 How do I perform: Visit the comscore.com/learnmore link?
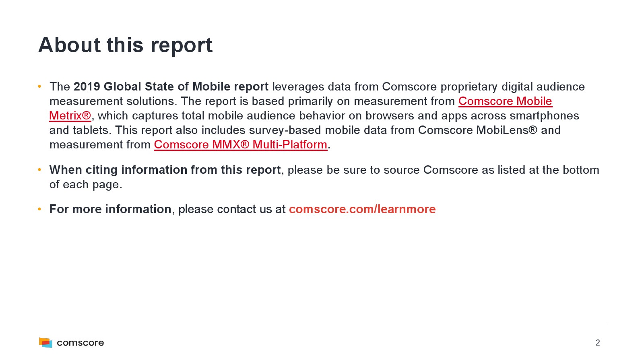click(362, 209)
